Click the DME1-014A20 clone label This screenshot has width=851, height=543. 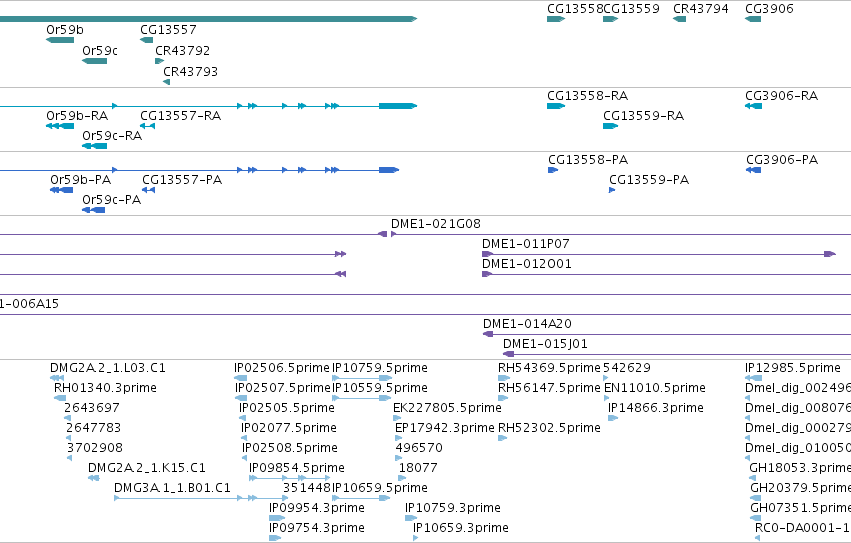(527, 324)
